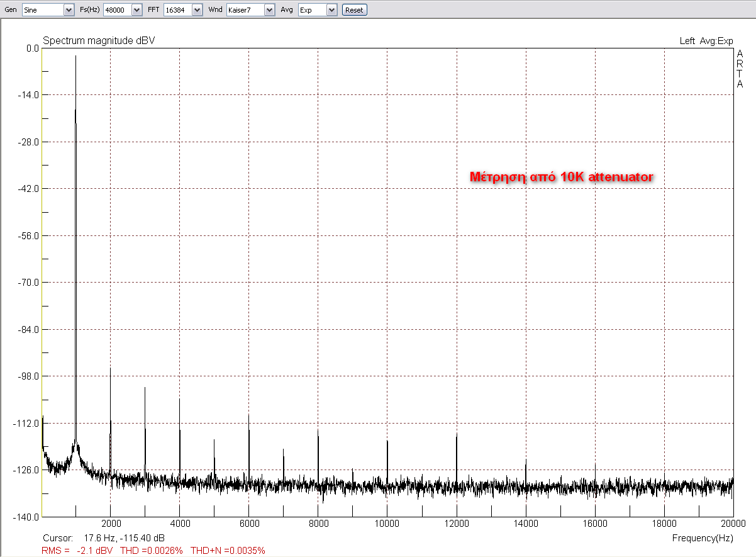Image resolution: width=756 pixels, height=557 pixels.
Task: Click the RMS -2.1 dBV readout
Action: tap(77, 551)
